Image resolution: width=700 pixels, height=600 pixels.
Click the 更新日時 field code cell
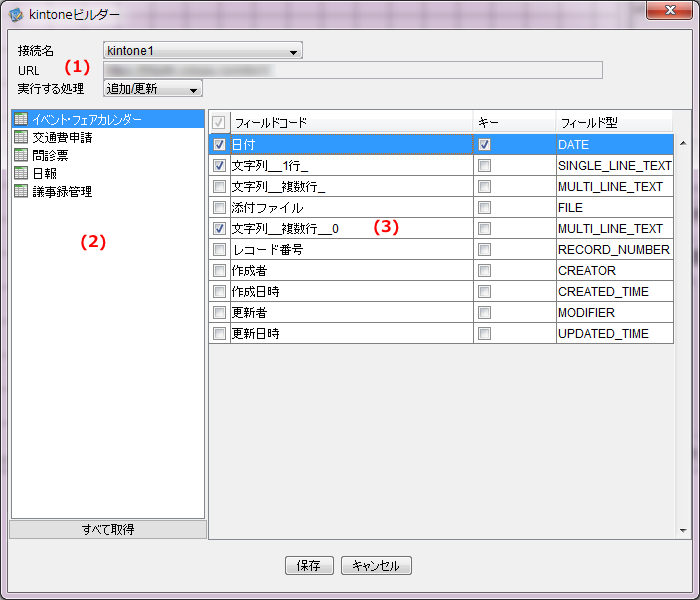pyautogui.click(x=352, y=333)
